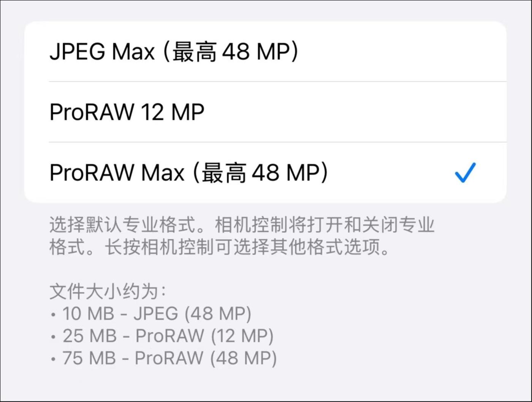
Task: Choose ProRAW 12 MP as default format
Action: [265, 112]
